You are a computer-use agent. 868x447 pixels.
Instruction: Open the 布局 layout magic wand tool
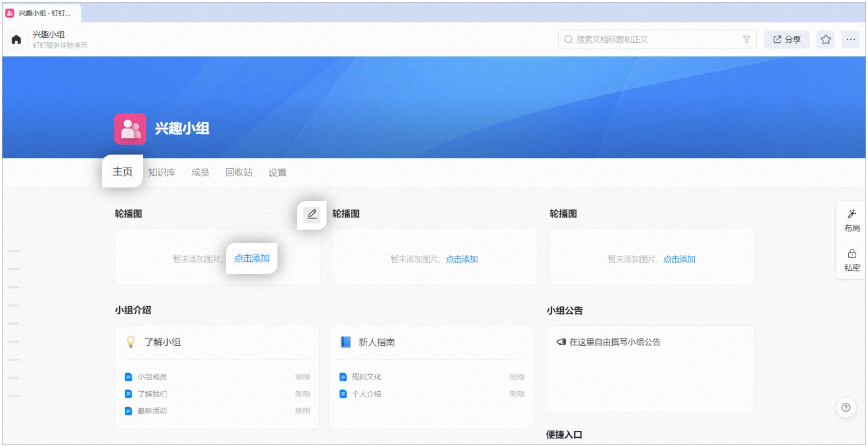pos(852,220)
